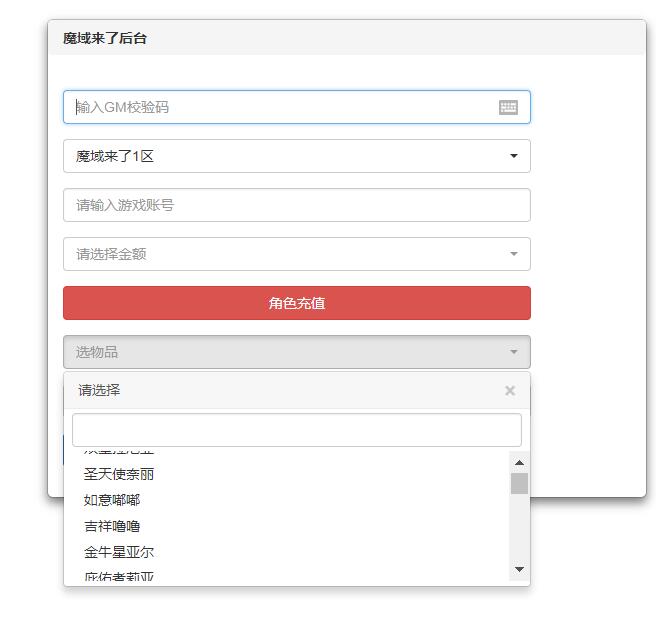Select 圣天使奈丽 from the item list

click(119, 474)
